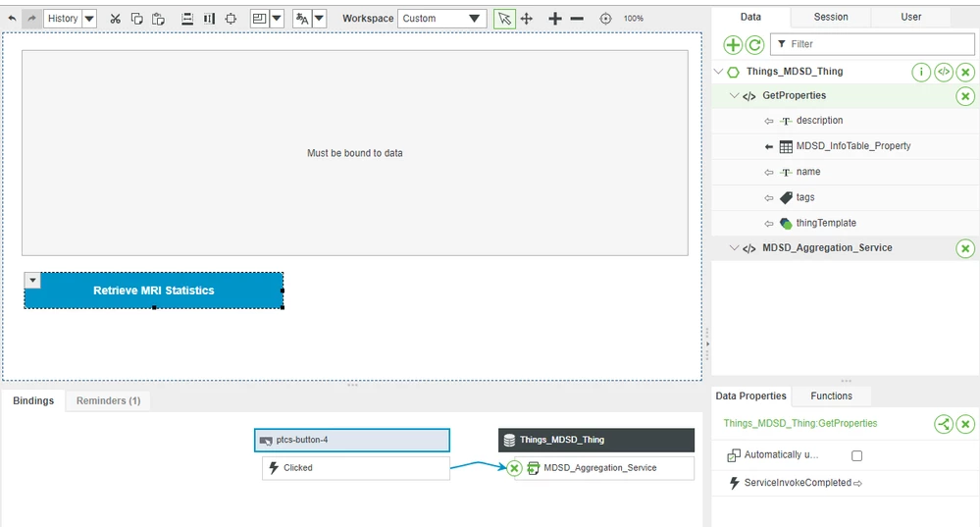
Task: Switch to the Functions tab
Action: click(x=831, y=395)
